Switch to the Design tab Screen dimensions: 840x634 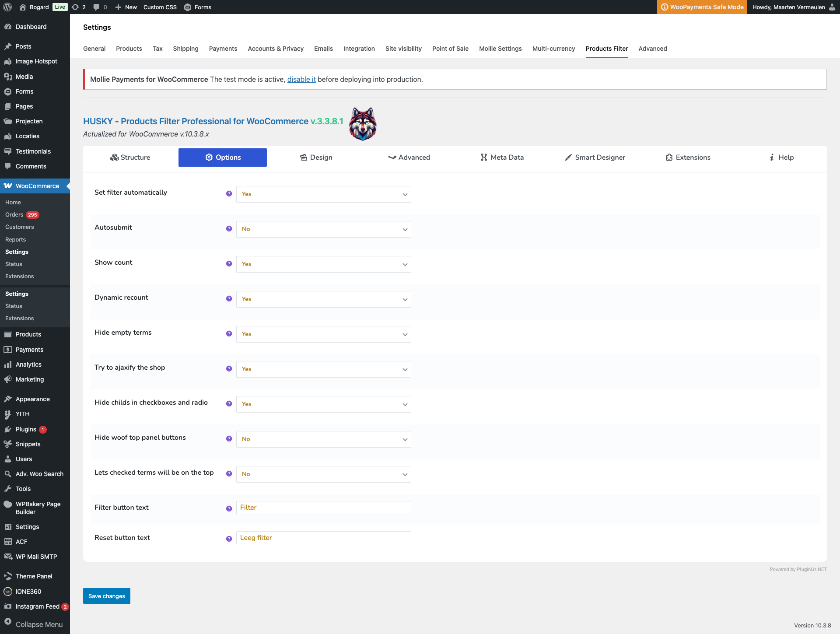[x=316, y=158]
